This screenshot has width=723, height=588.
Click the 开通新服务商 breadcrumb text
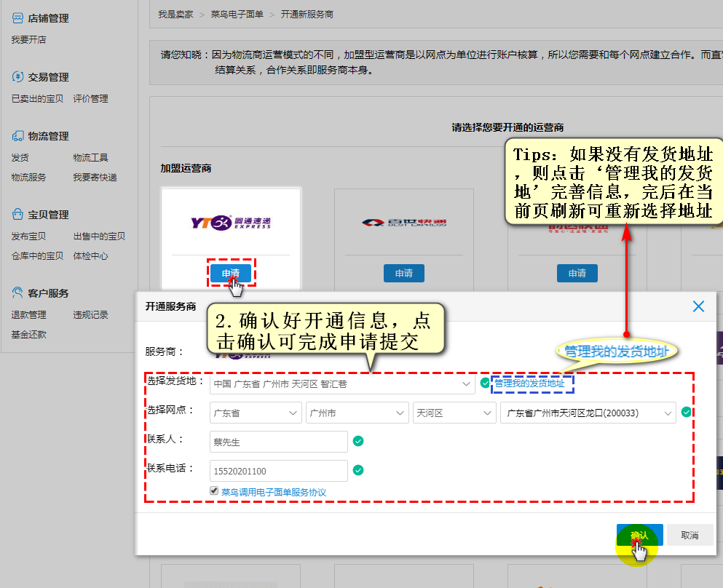coord(307,15)
